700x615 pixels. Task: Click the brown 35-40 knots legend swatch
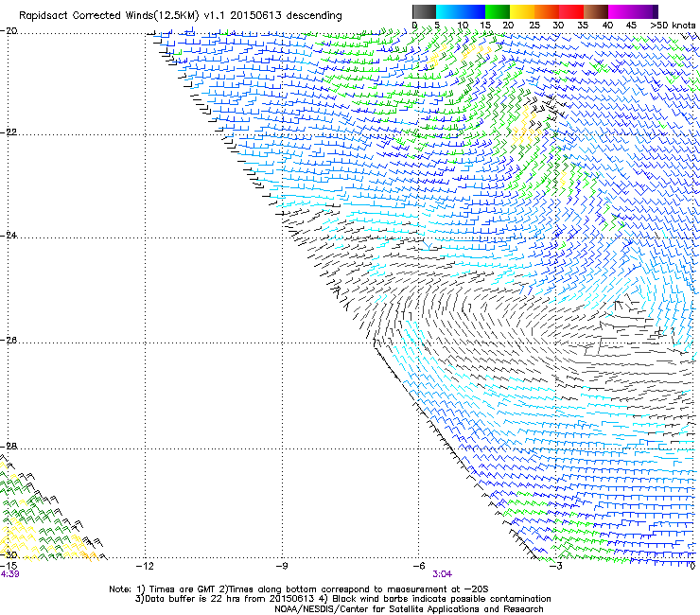[x=596, y=11]
